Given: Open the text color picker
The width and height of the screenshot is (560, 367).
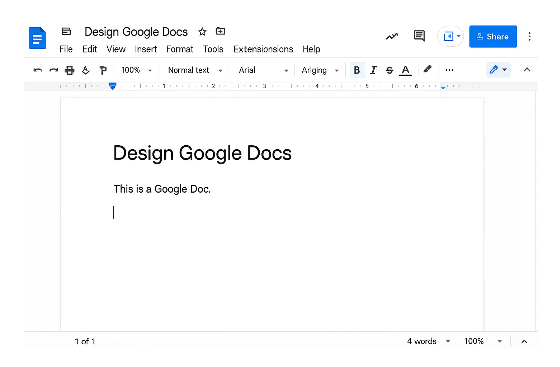Looking at the screenshot, I should coord(405,70).
